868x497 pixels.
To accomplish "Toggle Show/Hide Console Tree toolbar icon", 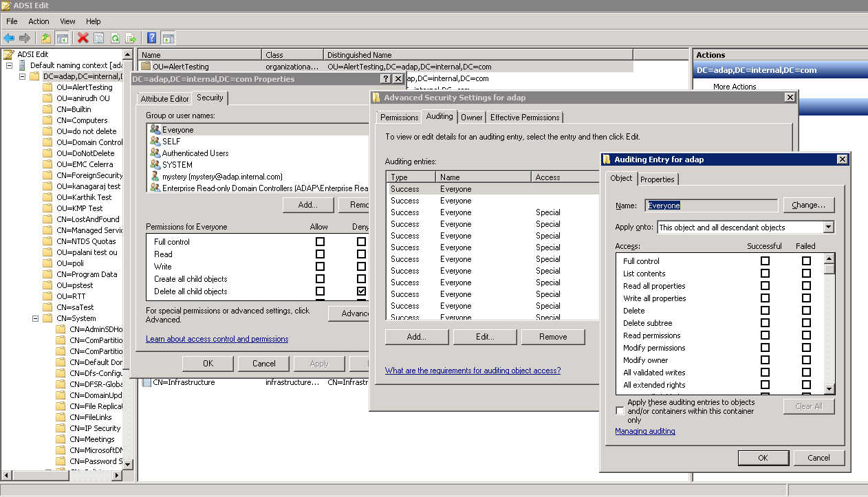I will click(x=63, y=38).
